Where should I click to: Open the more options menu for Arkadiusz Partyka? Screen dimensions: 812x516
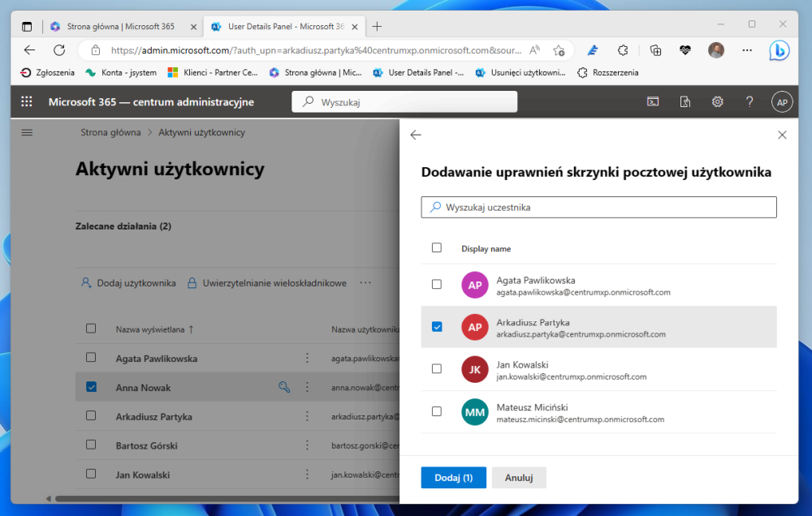click(307, 416)
